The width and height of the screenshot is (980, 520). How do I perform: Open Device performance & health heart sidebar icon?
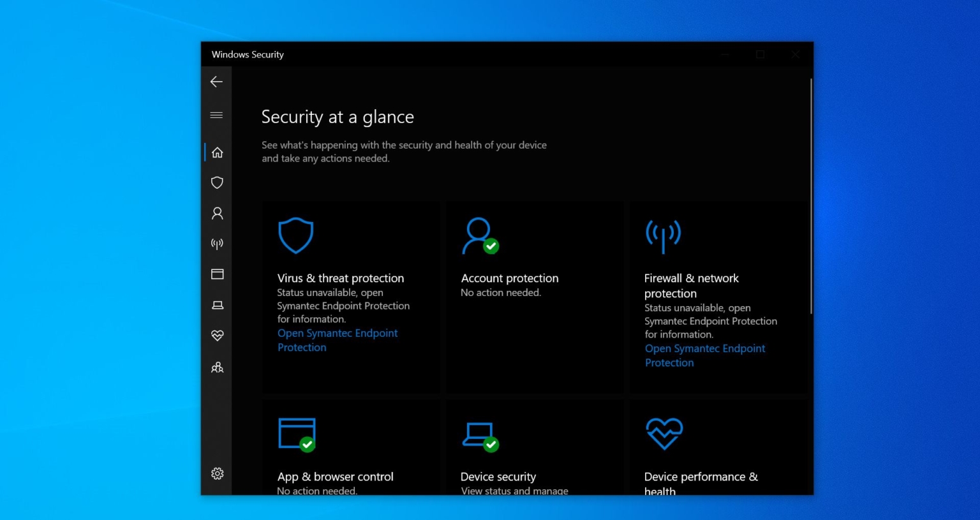pyautogui.click(x=217, y=336)
